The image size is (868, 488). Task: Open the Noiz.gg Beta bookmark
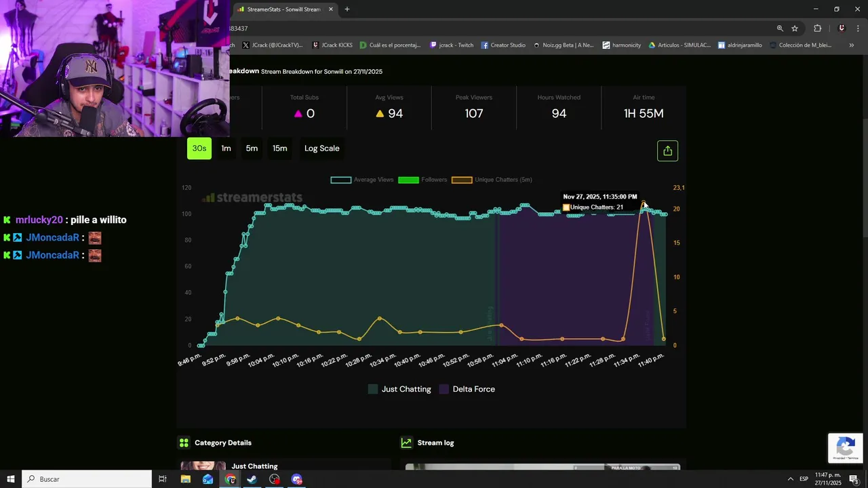[563, 45]
